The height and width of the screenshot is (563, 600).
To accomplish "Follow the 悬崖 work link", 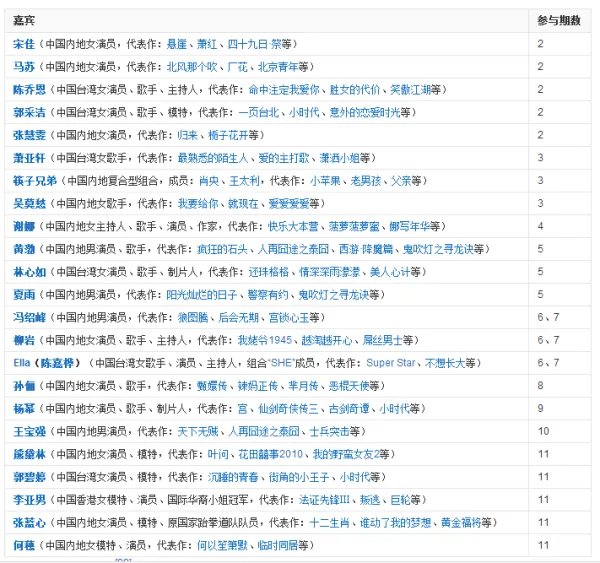I will [177, 44].
